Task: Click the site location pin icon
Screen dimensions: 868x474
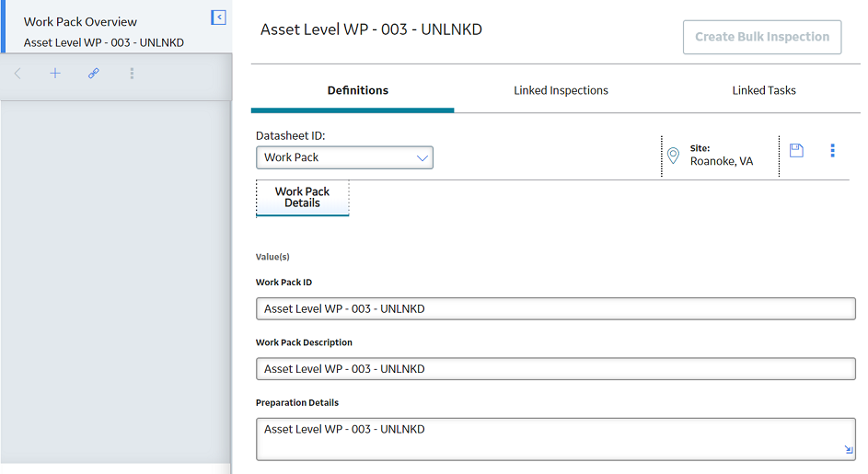Action: pos(673,156)
